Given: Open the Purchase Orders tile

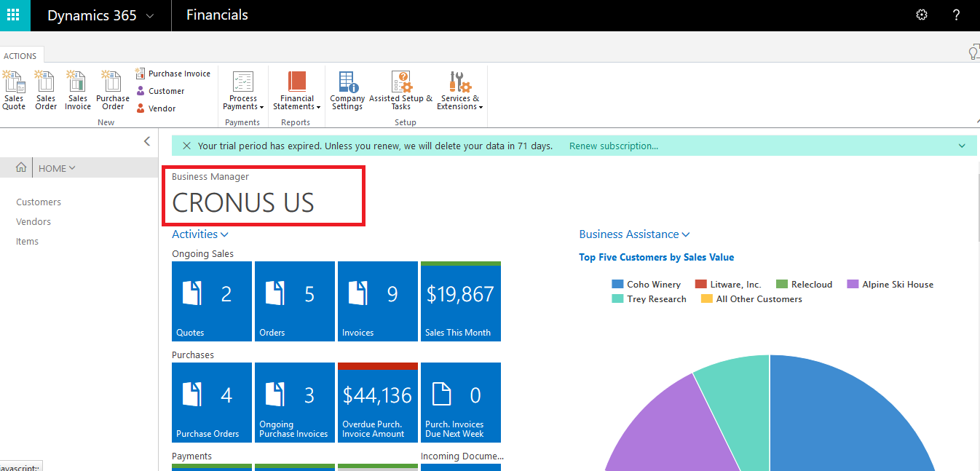Looking at the screenshot, I should tap(212, 403).
